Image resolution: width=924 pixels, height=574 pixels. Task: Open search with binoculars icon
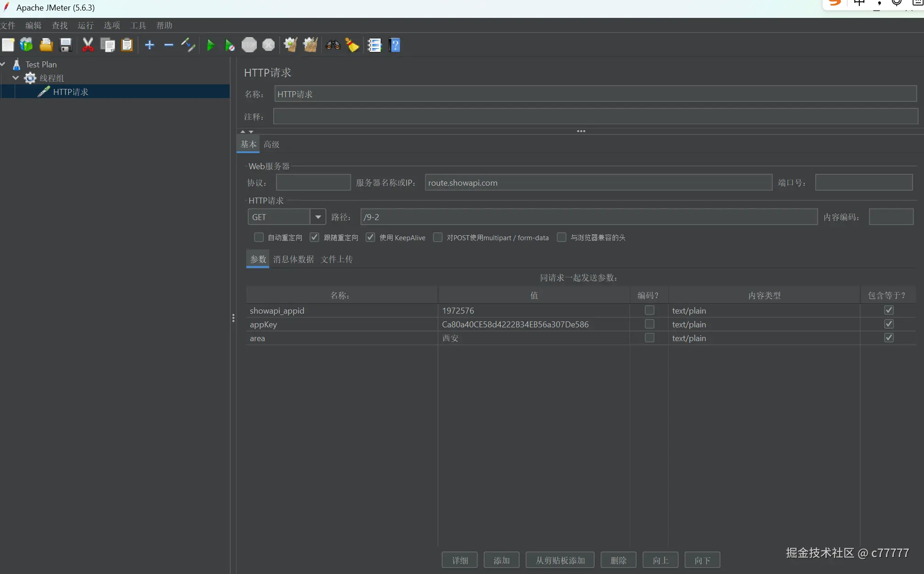tap(333, 45)
